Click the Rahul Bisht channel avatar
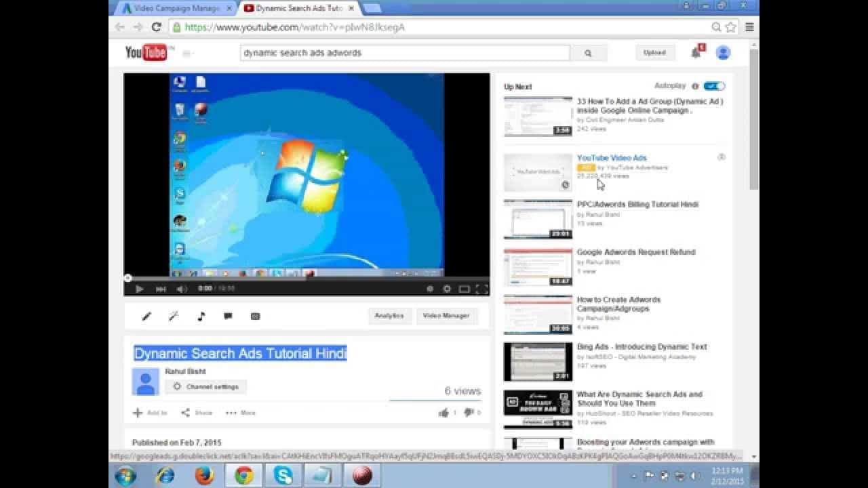 [145, 382]
